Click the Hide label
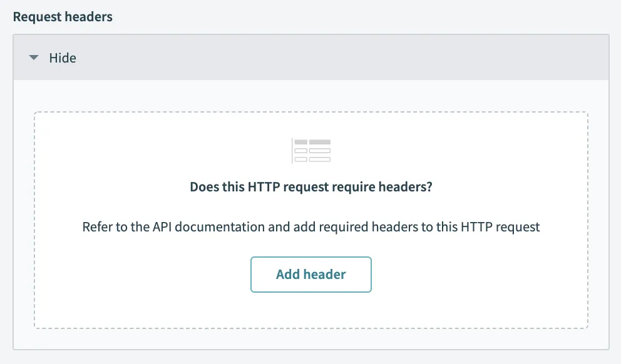The image size is (621, 364). (x=63, y=58)
